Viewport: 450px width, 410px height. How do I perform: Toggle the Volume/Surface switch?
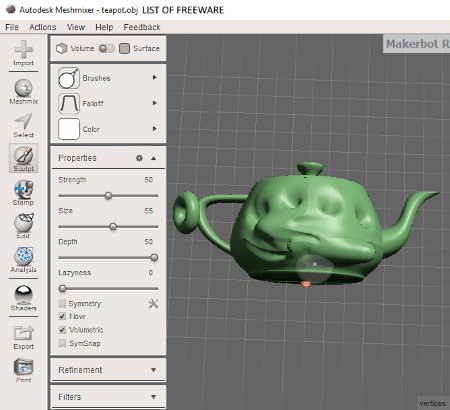click(x=106, y=49)
